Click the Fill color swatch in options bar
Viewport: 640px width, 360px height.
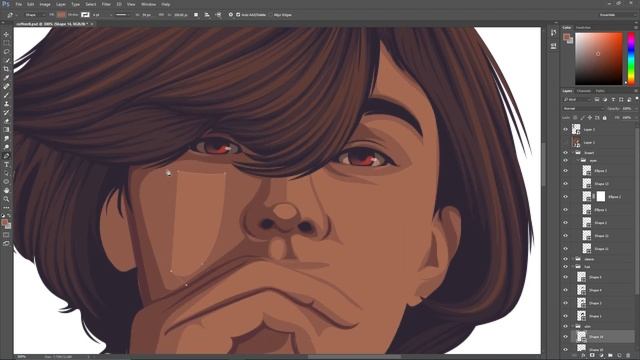(61, 15)
